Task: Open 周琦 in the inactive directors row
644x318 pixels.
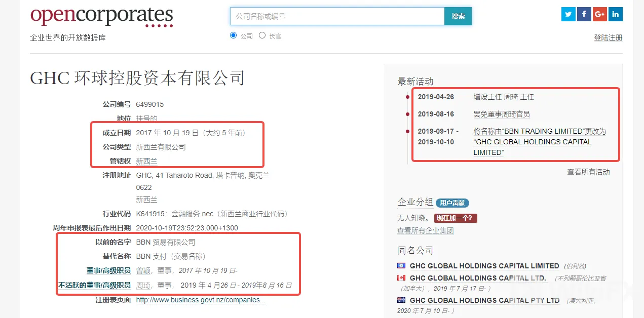Action: coord(144,286)
